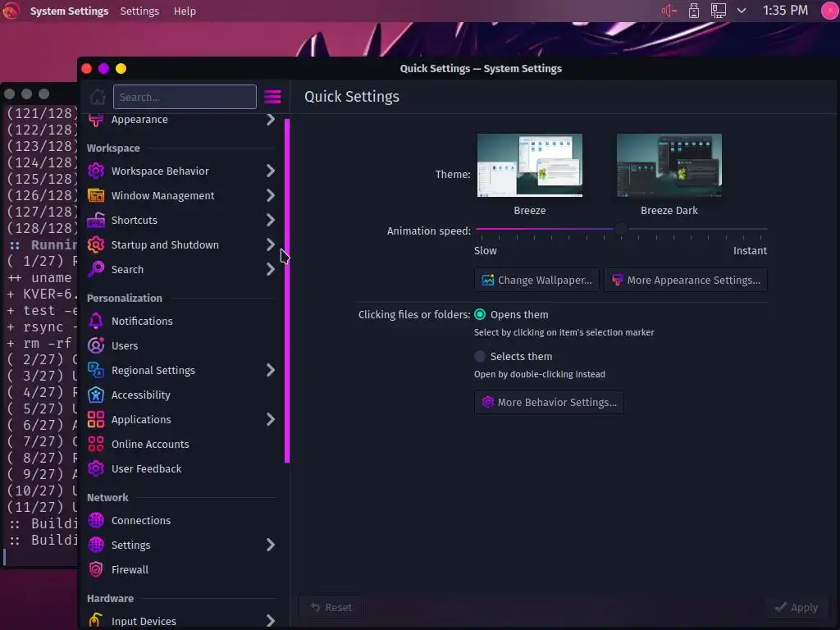This screenshot has height=630, width=840.
Task: Open the USB device tray icon
Action: point(694,11)
